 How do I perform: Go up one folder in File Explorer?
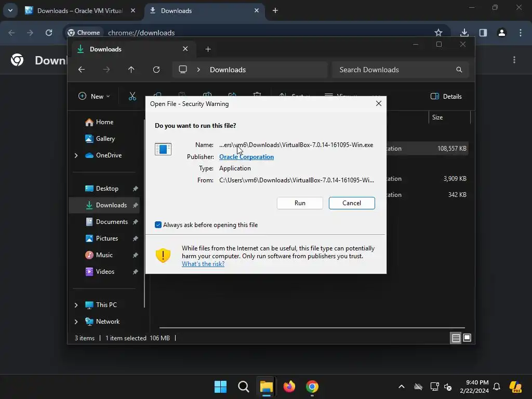(131, 70)
